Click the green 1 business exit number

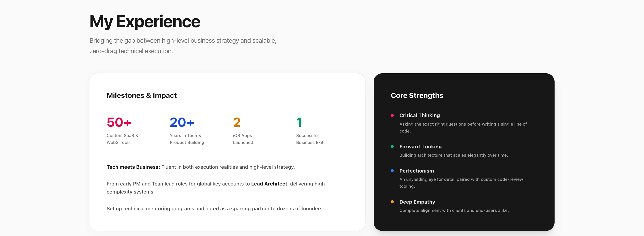pyautogui.click(x=299, y=122)
